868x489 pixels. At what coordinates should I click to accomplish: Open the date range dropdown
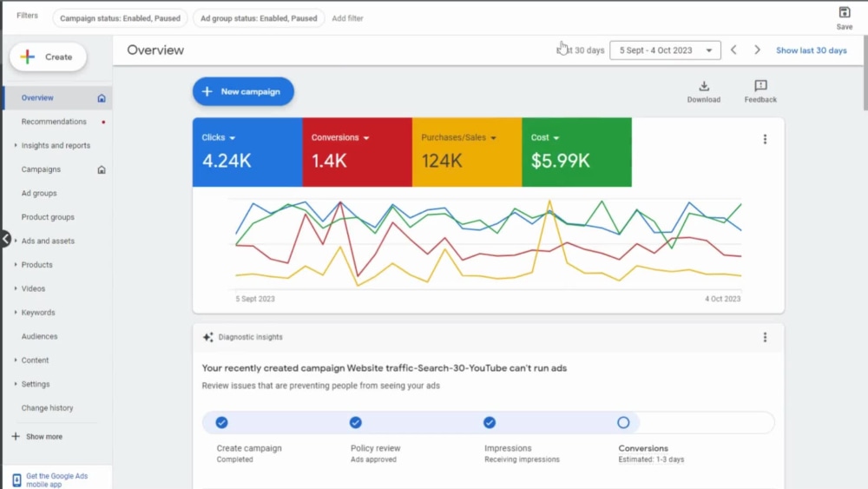pyautogui.click(x=665, y=50)
